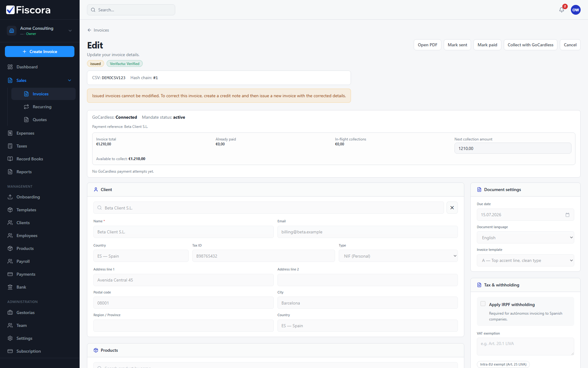The height and width of the screenshot is (368, 588).
Task: Click the Onboarding upload icon
Action: click(10, 197)
